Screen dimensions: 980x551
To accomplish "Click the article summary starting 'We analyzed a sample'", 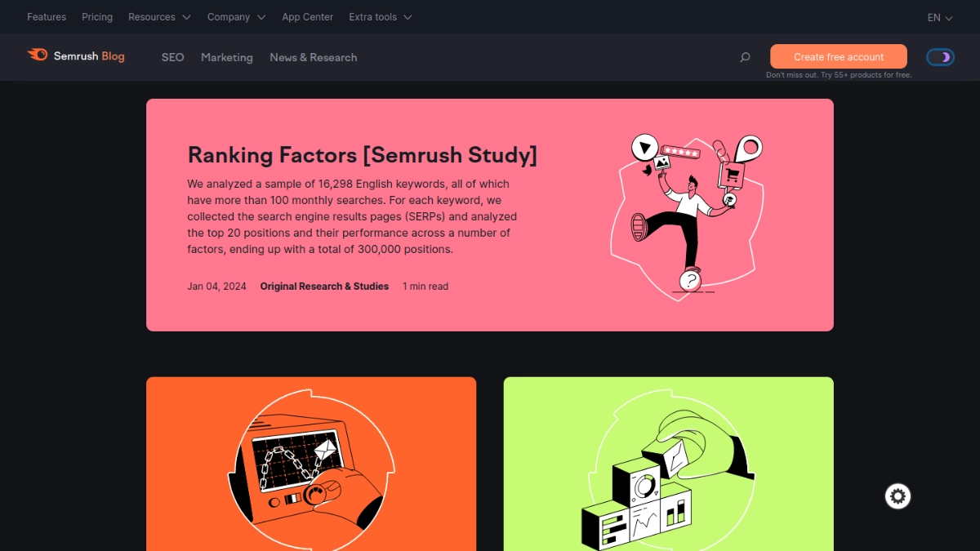I will [352, 216].
